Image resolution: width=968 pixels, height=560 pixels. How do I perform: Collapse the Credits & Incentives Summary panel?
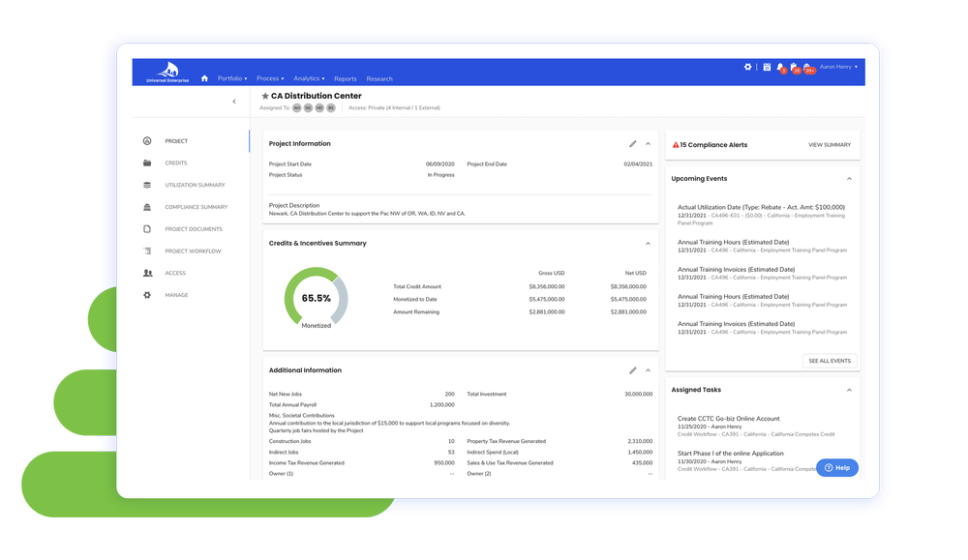pyautogui.click(x=648, y=244)
